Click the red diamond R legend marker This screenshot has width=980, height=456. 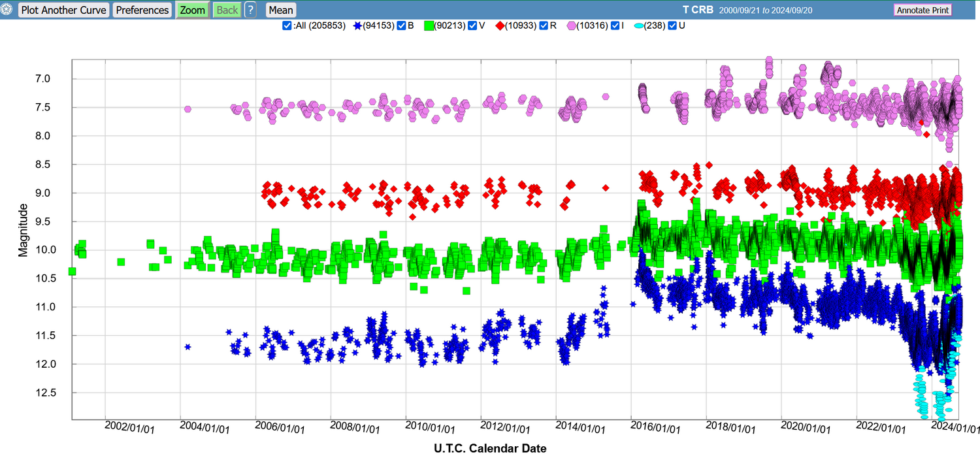pyautogui.click(x=500, y=26)
